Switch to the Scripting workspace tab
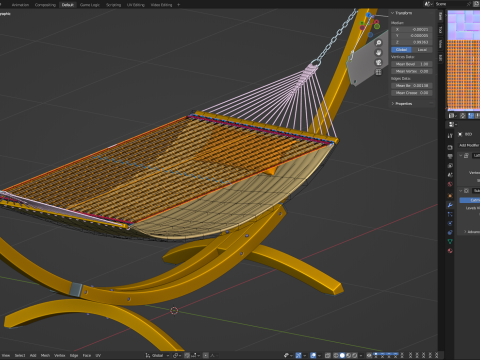The image size is (480, 360). pyautogui.click(x=113, y=5)
